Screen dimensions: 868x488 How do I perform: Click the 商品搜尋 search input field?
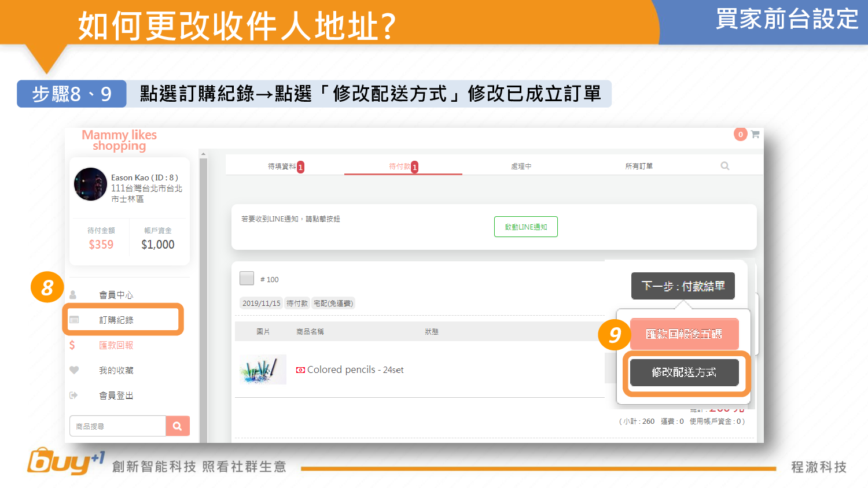click(117, 426)
